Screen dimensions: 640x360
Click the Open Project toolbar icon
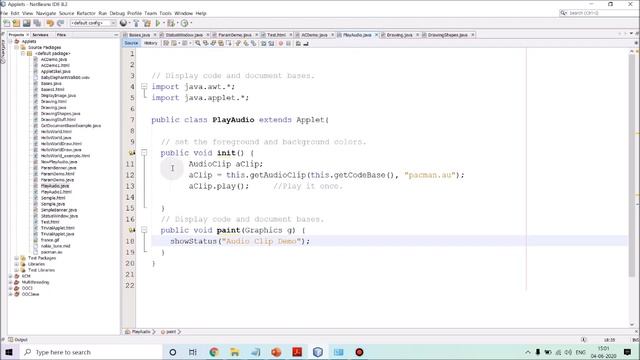27,23
